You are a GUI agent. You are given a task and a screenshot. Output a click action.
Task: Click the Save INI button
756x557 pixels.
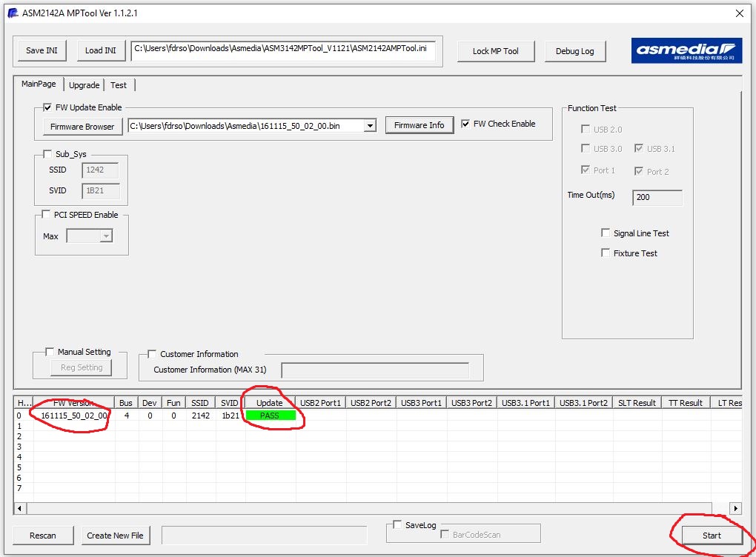coord(42,50)
